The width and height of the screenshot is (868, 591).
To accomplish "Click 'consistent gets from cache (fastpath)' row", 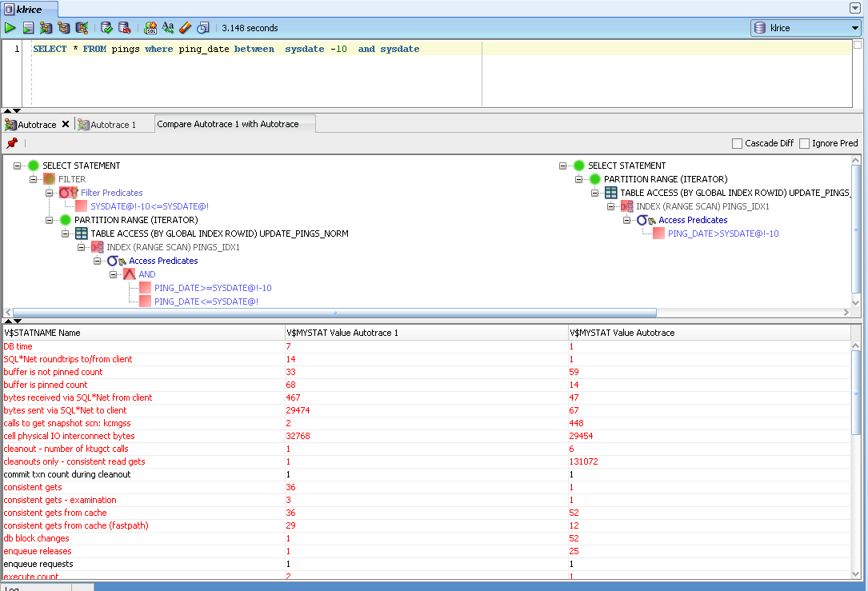I will click(426, 525).
